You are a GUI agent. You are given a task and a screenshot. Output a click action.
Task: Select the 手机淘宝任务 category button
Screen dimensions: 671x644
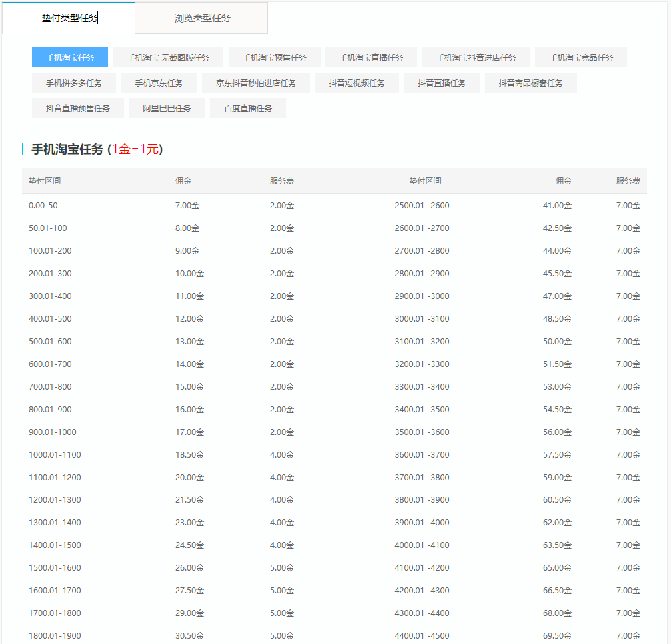coord(70,57)
